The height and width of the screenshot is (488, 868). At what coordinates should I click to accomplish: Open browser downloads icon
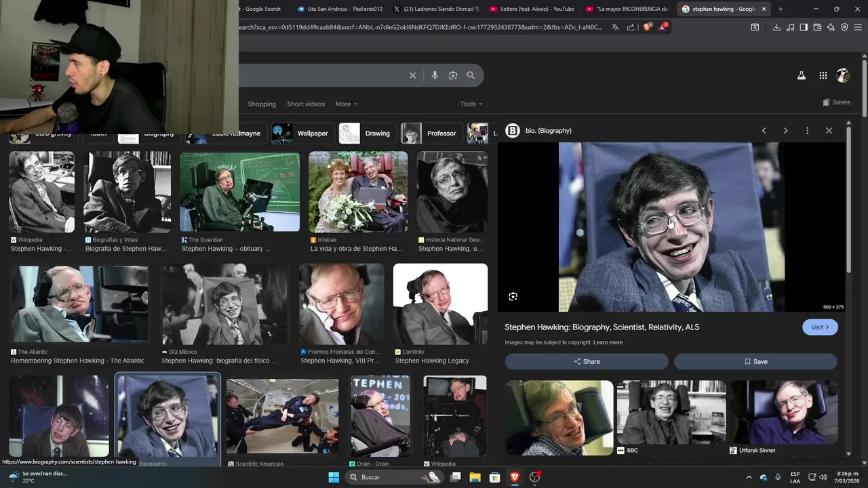776,27
